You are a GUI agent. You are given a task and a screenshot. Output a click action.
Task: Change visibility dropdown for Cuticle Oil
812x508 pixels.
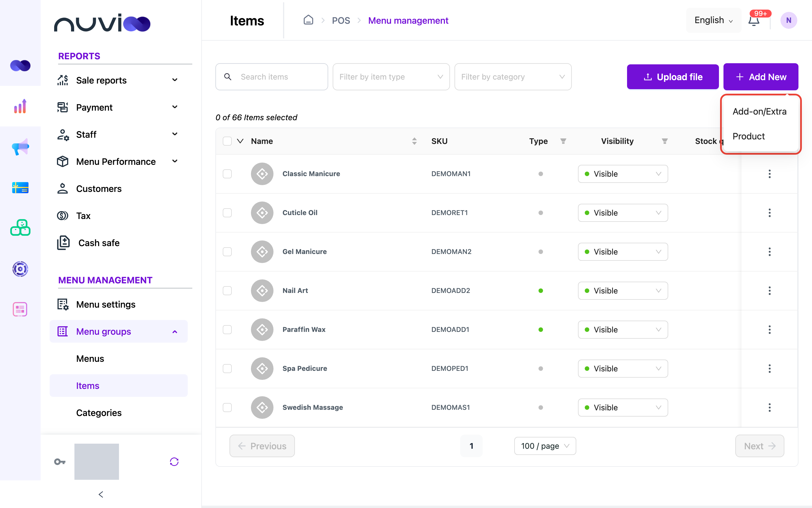(623, 213)
